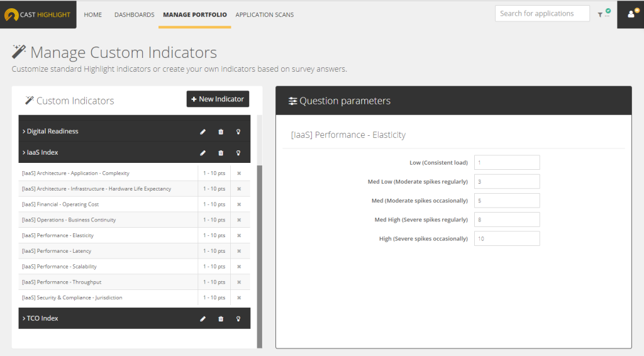The image size is (644, 356).
Task: Remove the Financial - Operating Cost question
Action: (x=239, y=204)
